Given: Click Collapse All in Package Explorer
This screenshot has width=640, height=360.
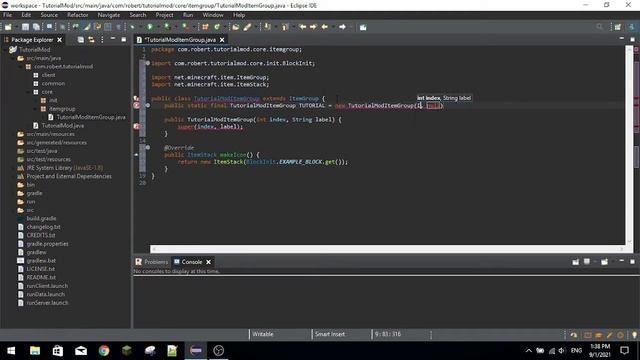Looking at the screenshot, I should tap(80, 40).
